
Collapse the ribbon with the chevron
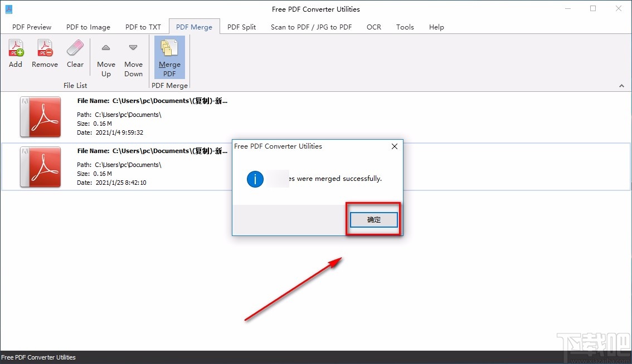coord(621,86)
